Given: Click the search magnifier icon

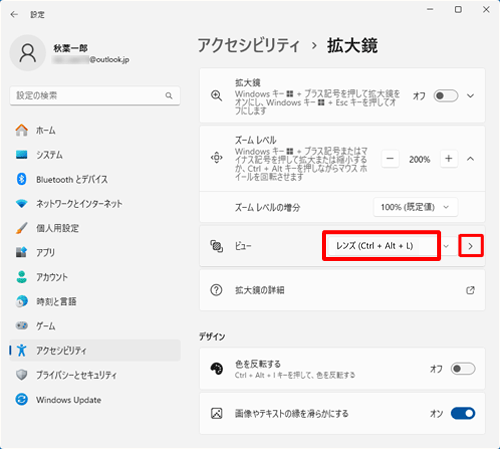Looking at the screenshot, I should click(x=169, y=96).
